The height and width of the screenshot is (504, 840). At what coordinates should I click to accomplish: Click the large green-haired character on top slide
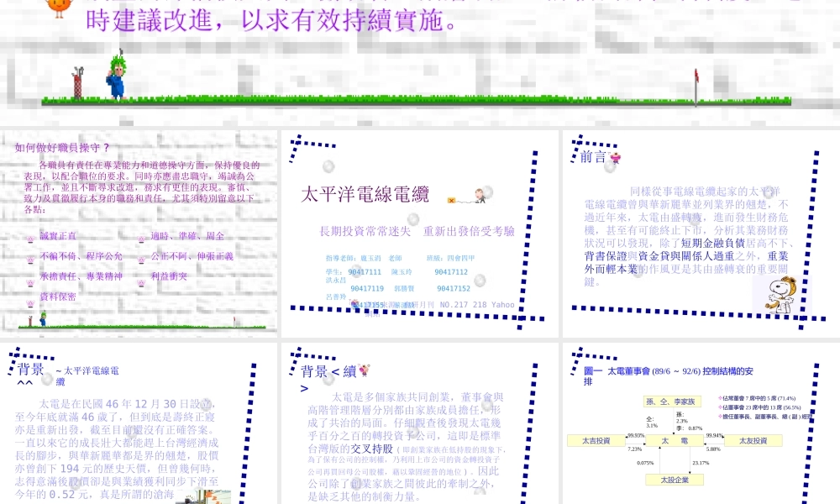pos(117,75)
